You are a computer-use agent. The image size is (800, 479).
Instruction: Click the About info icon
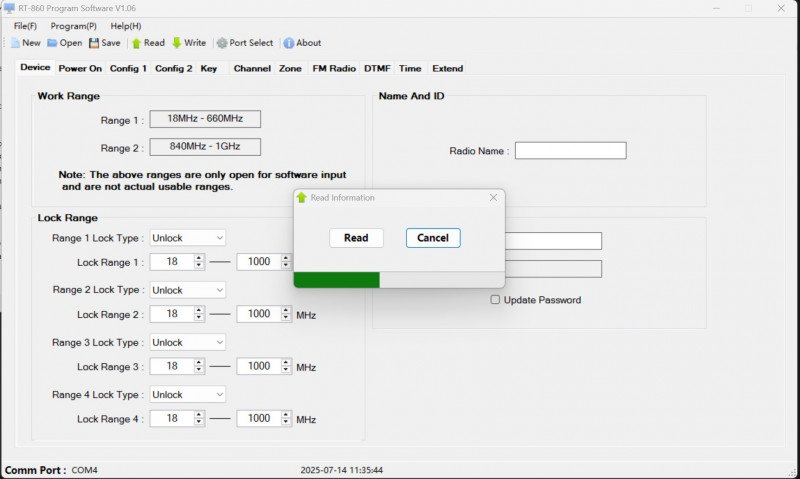pyautogui.click(x=289, y=43)
